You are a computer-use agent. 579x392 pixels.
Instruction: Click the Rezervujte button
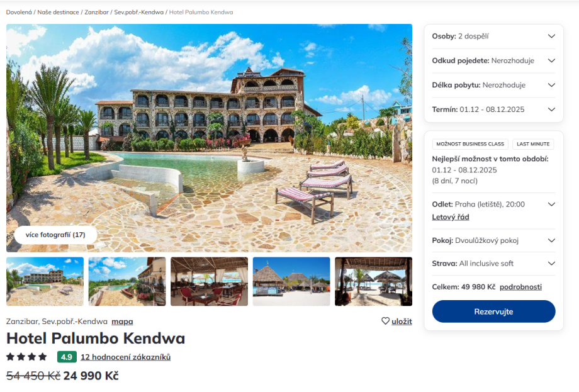(493, 311)
